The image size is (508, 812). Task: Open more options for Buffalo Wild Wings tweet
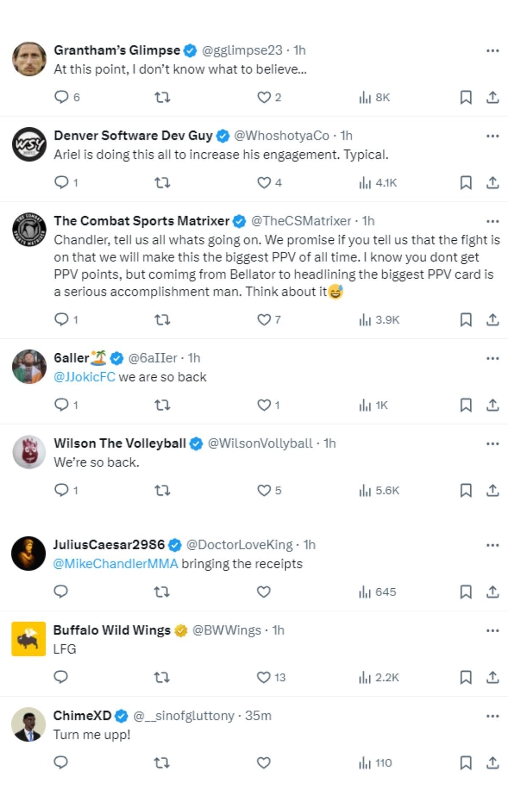[492, 631]
